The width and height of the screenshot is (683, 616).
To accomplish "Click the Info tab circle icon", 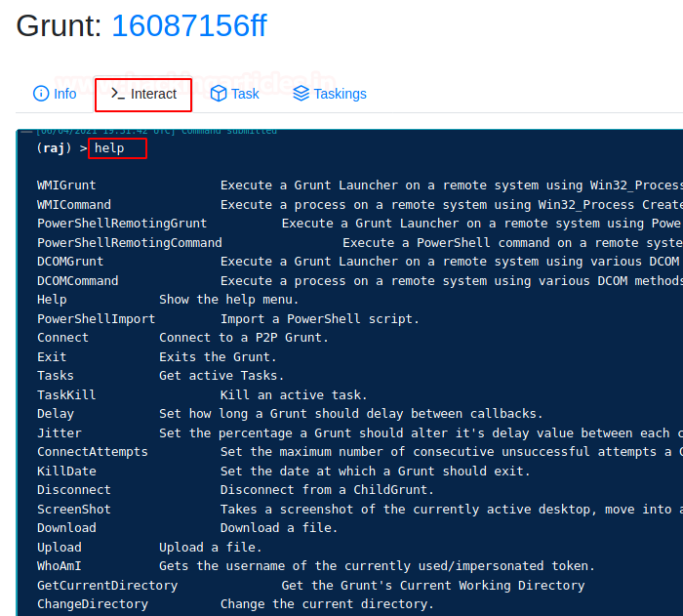I will coord(41,94).
